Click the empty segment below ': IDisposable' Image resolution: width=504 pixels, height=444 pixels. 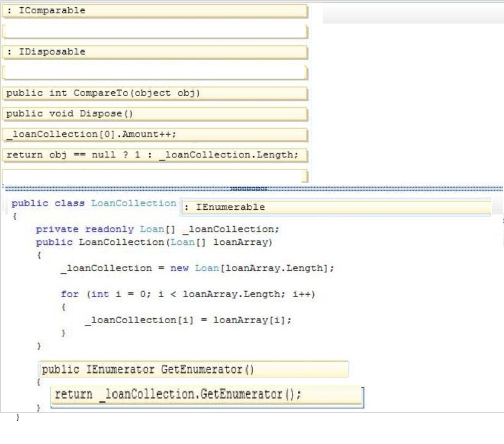coord(155,73)
